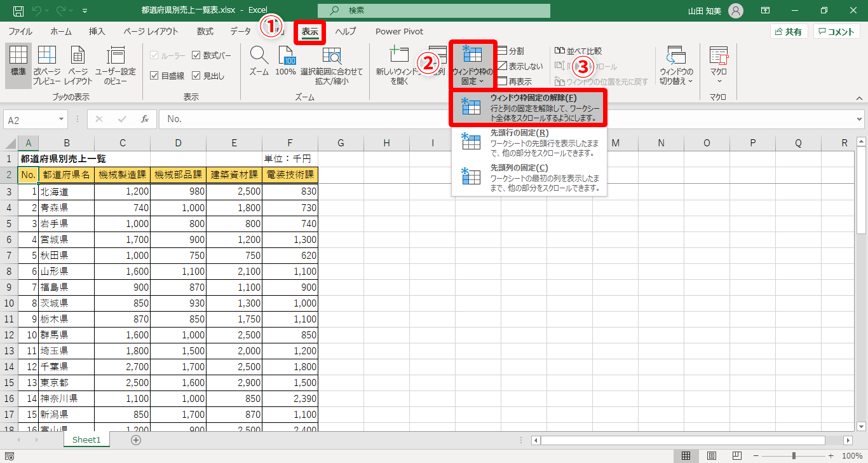Add a new sheet with the plus icon
This screenshot has height=463, width=868.
[135, 440]
